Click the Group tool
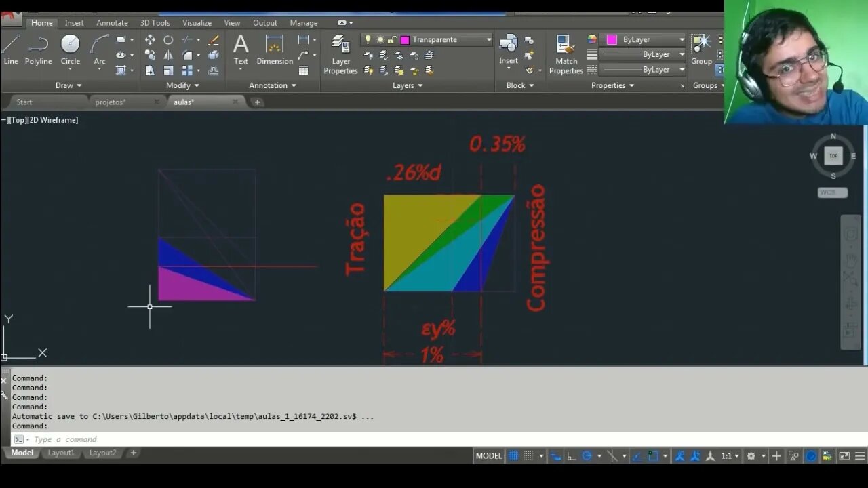 pos(701,49)
